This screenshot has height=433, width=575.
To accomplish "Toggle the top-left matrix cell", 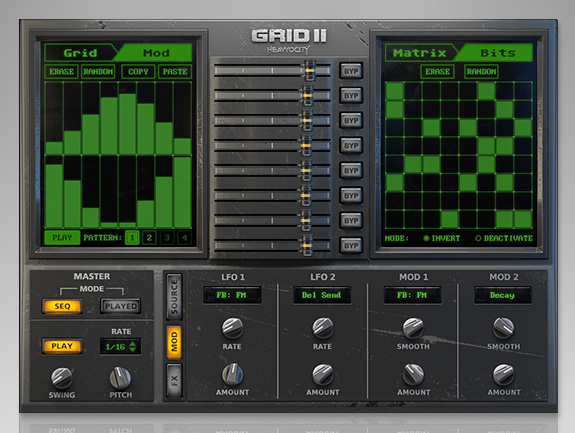I will pos(395,91).
